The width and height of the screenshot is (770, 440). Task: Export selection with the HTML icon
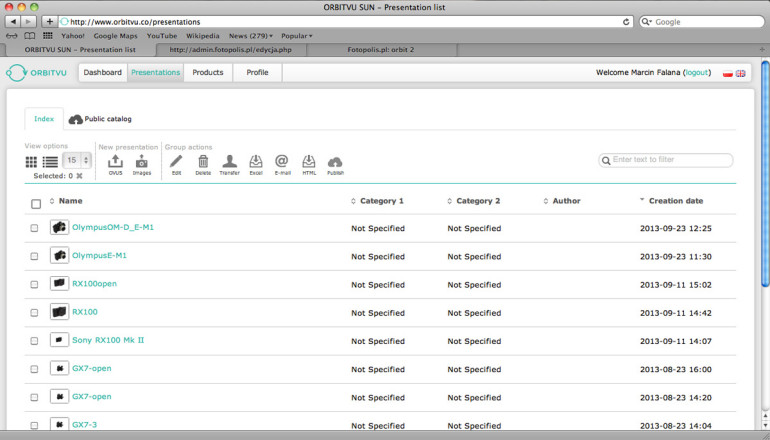point(309,165)
